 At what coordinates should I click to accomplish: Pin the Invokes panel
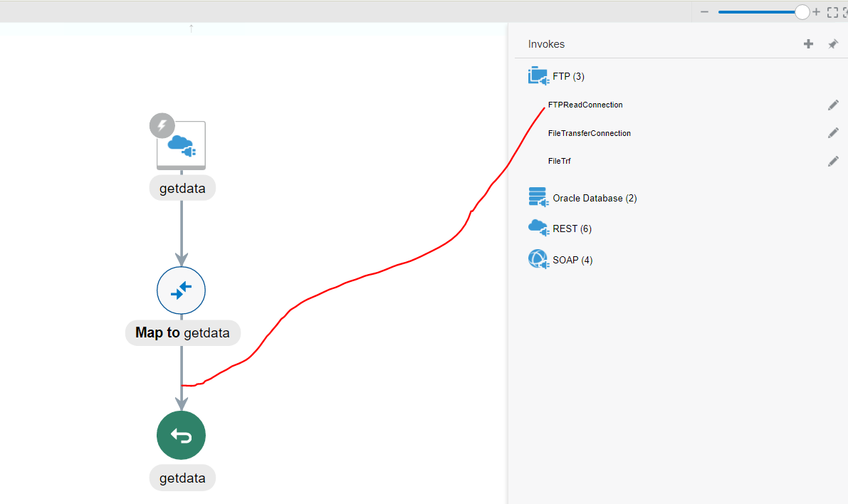pos(833,44)
